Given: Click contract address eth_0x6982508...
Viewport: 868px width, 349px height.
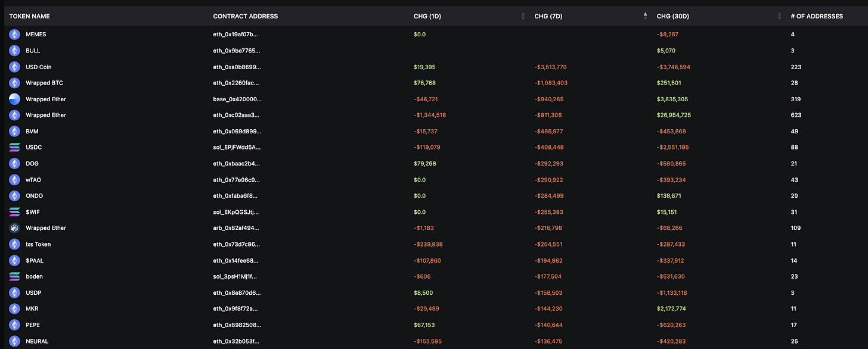Looking at the screenshot, I should 237,325.
